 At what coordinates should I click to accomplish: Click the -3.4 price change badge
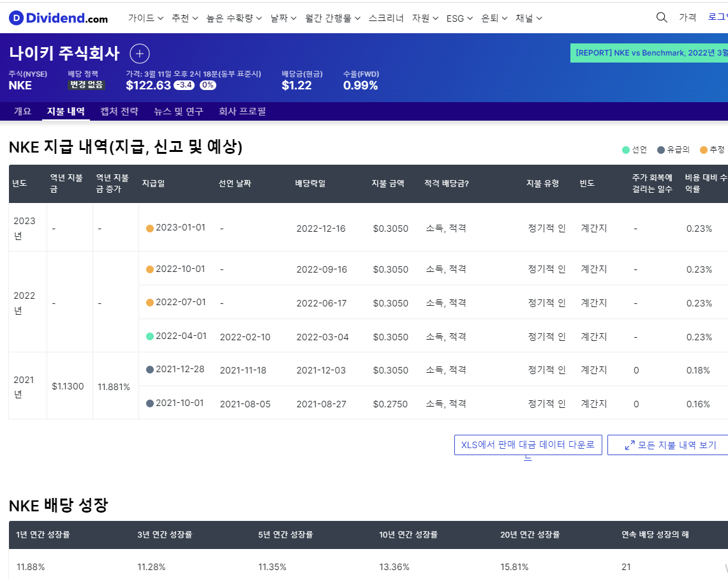click(x=184, y=85)
